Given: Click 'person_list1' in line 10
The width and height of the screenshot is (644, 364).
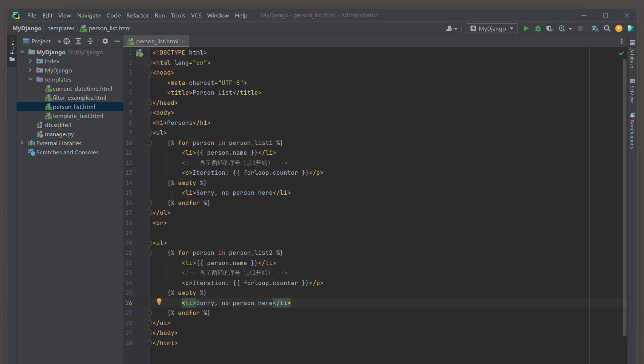Looking at the screenshot, I should pyautogui.click(x=251, y=143).
